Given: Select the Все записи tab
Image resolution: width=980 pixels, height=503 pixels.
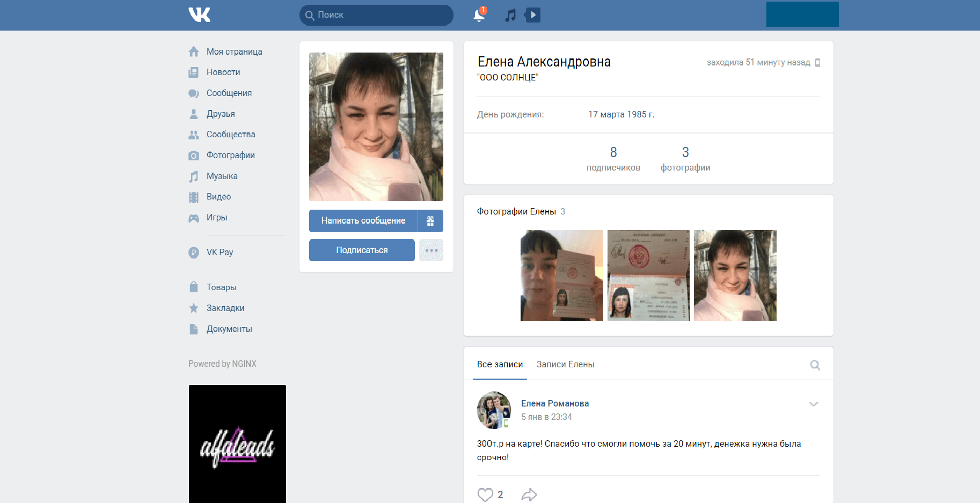Looking at the screenshot, I should click(x=500, y=365).
